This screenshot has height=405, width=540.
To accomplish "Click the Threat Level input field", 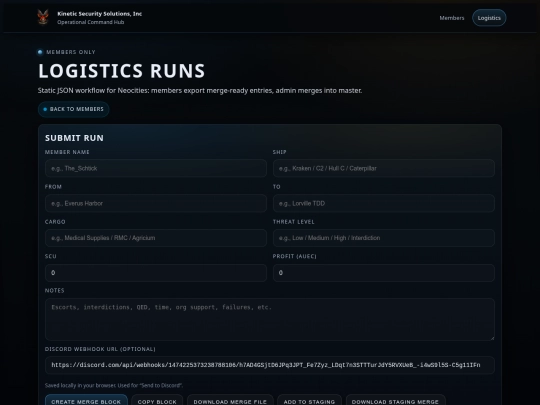I will [384, 238].
